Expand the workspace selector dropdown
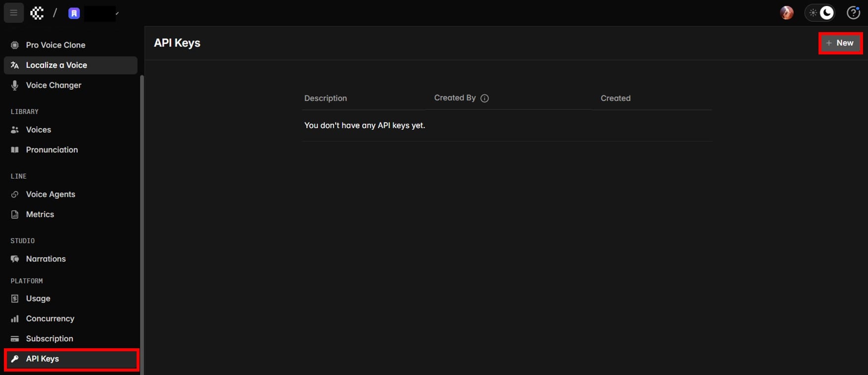Viewport: 868px width, 375px height. 117,13
